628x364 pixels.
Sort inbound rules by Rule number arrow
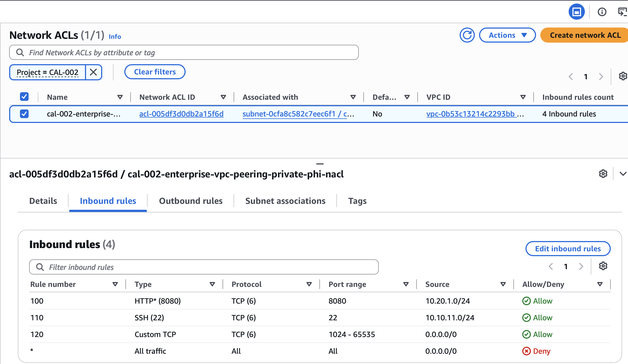click(115, 284)
